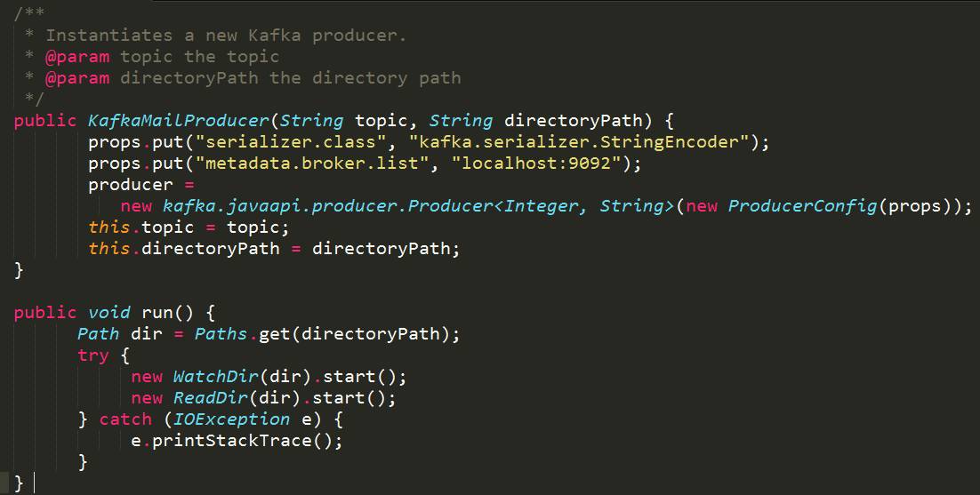Viewport: 980px width, 495px height.
Task: Click kafka.javaapi.producer.Producer class reference
Action: tap(327, 206)
